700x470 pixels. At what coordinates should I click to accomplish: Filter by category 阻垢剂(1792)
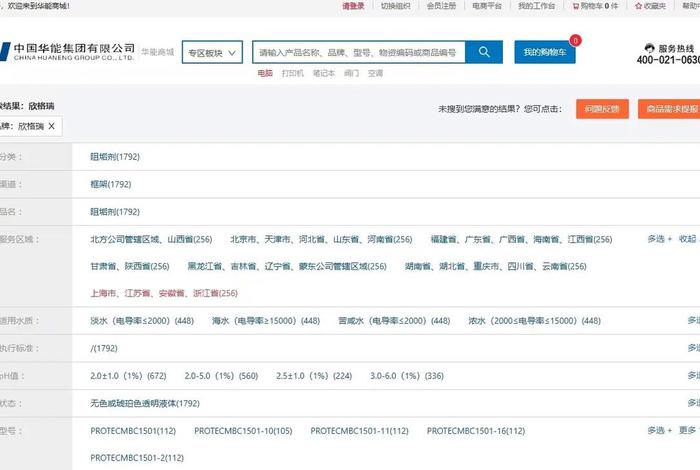[115, 157]
